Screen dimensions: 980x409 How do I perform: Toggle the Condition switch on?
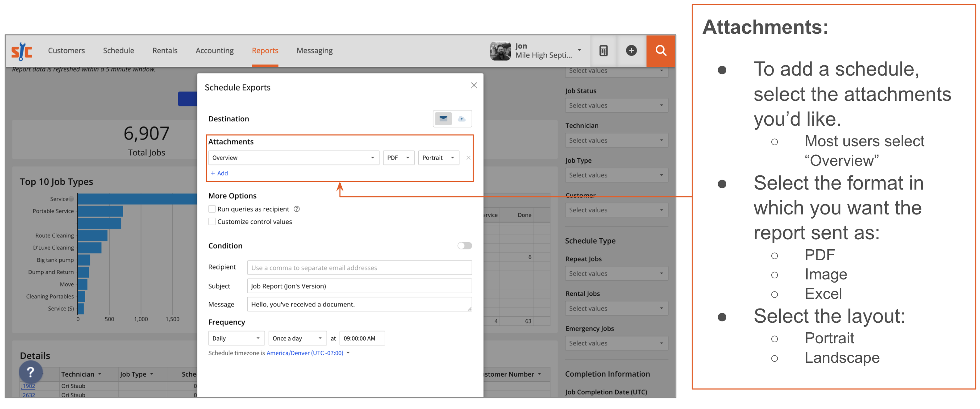pos(464,246)
